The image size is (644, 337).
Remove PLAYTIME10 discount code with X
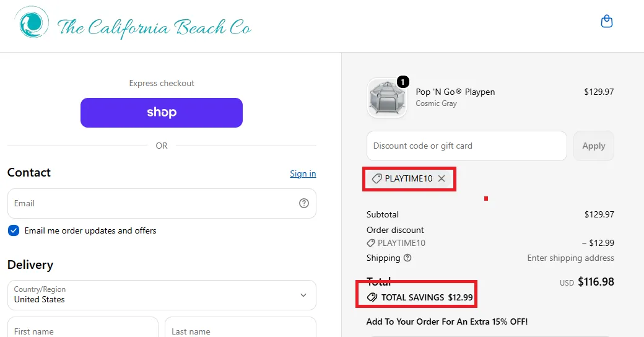(x=442, y=178)
